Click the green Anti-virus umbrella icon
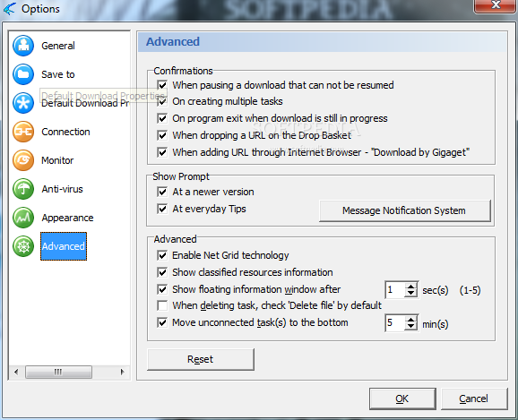Viewport: 518px width, 420px height. (x=23, y=189)
